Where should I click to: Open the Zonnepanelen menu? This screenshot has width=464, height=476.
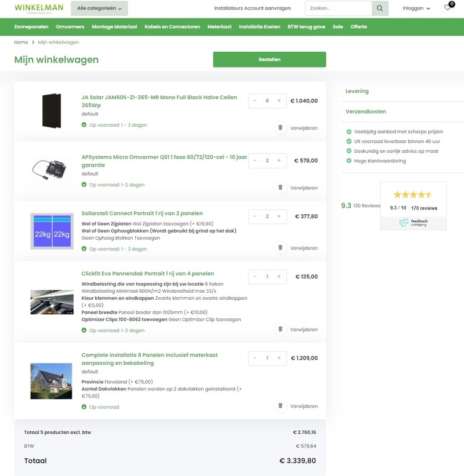[x=31, y=27]
